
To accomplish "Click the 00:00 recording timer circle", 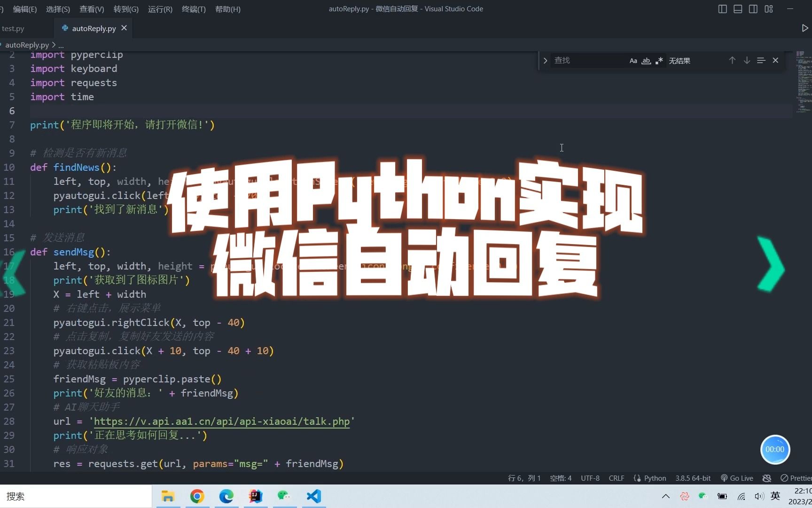I will pyautogui.click(x=775, y=449).
